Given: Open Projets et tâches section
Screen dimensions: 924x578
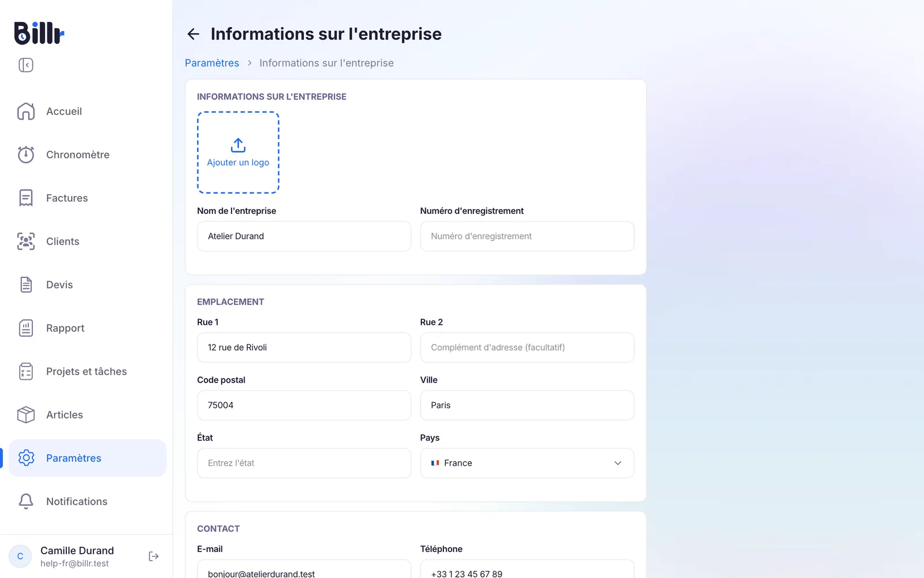Looking at the screenshot, I should click(x=88, y=372).
